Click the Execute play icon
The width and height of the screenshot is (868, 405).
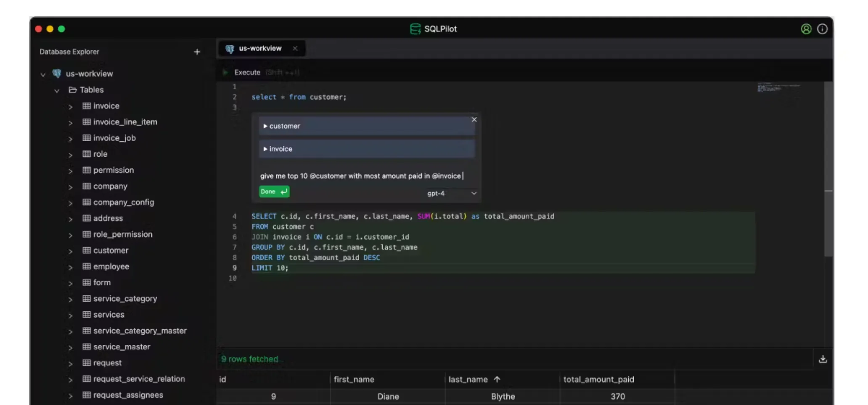[x=225, y=72]
